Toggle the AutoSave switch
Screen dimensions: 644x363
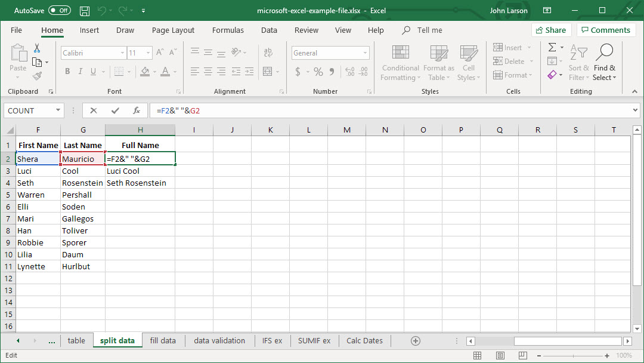coord(60,11)
